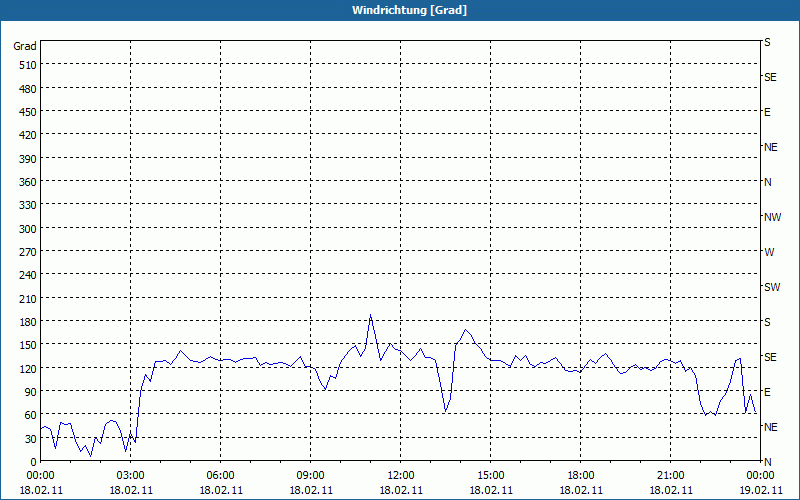Select the 330 value on the left axis
Viewport: 800px width, 500px height.
(28, 205)
